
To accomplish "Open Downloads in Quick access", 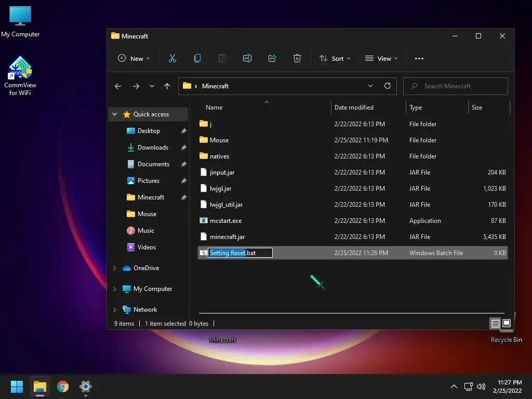I will click(153, 148).
